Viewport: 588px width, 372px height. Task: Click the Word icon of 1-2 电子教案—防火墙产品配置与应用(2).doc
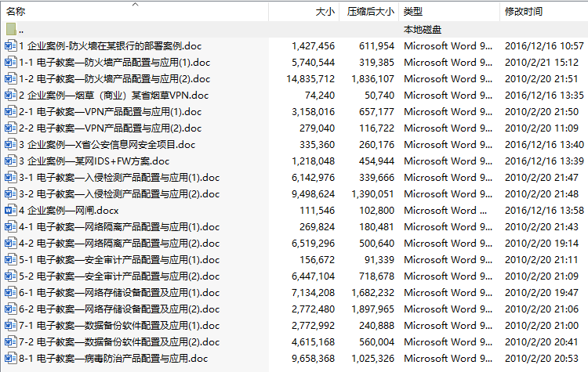(x=10, y=79)
